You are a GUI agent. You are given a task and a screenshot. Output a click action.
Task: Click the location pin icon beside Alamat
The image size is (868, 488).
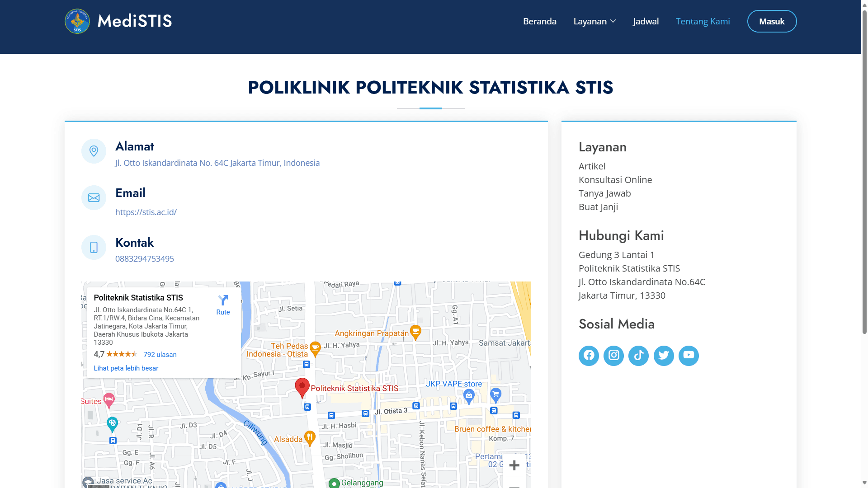[x=94, y=151]
